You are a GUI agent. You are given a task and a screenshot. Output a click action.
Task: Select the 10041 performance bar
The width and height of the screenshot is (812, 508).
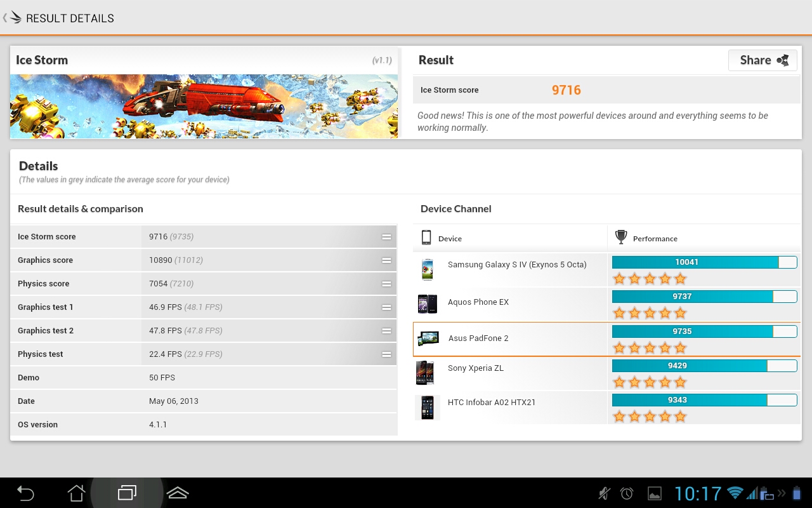click(704, 262)
